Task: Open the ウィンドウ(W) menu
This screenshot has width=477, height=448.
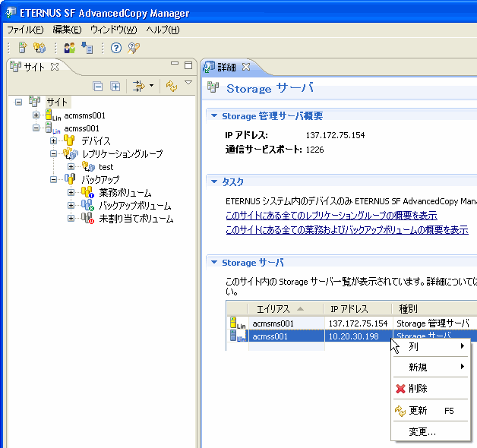Action: click(113, 30)
